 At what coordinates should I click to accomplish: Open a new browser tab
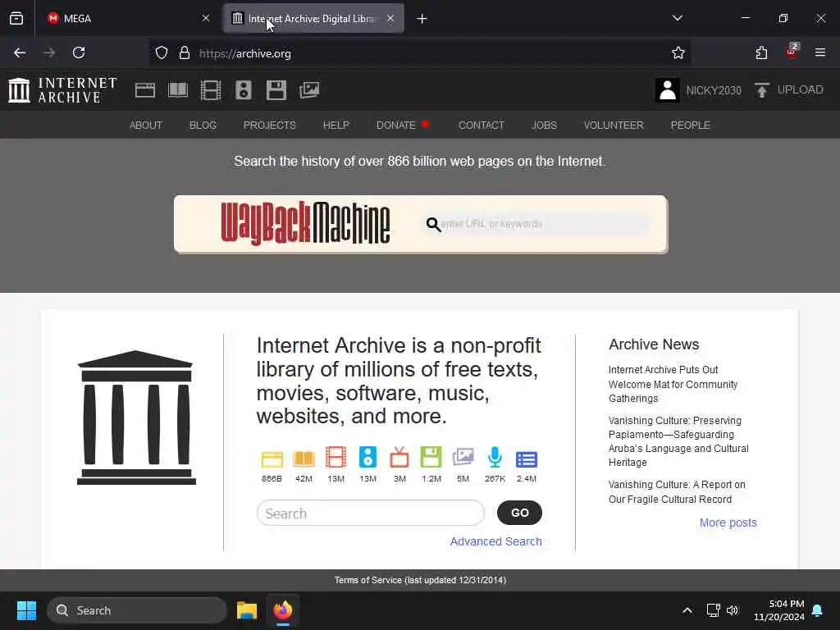(422, 19)
